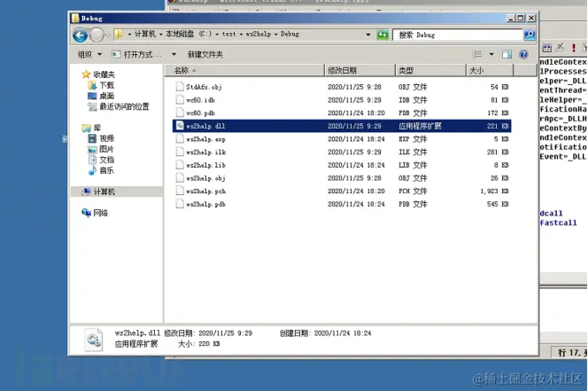
Task: Select 网络 in navigation pane
Action: [100, 213]
